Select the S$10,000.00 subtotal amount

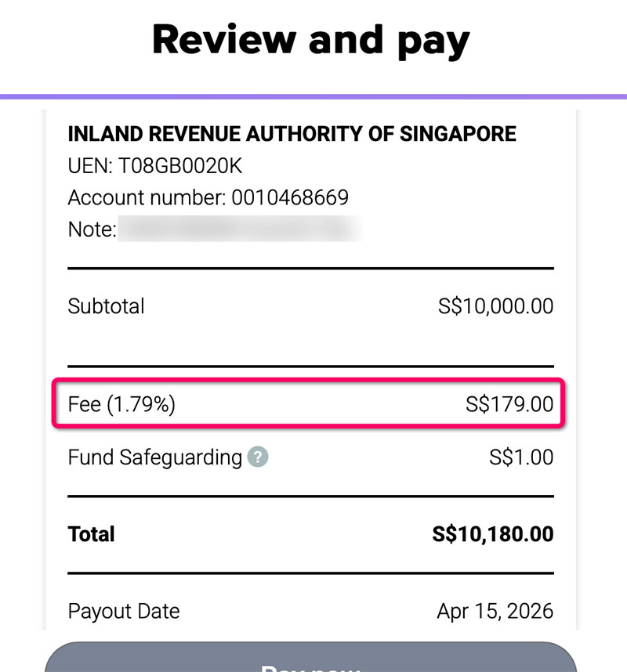click(495, 305)
